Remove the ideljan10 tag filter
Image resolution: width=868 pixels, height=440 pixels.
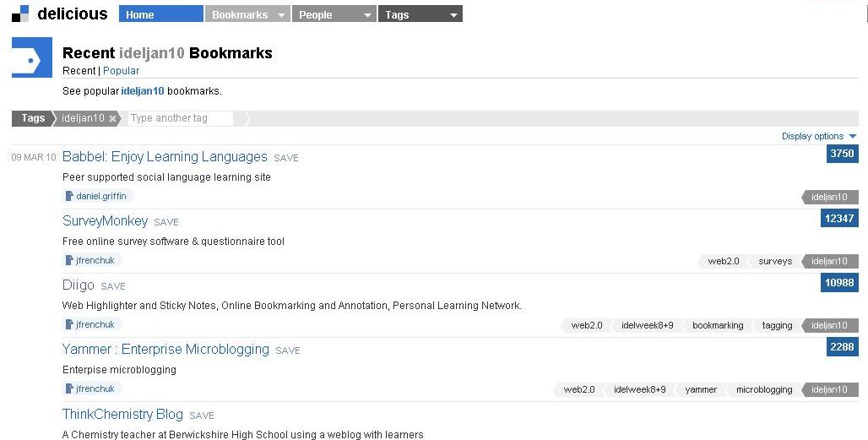pyautogui.click(x=112, y=119)
